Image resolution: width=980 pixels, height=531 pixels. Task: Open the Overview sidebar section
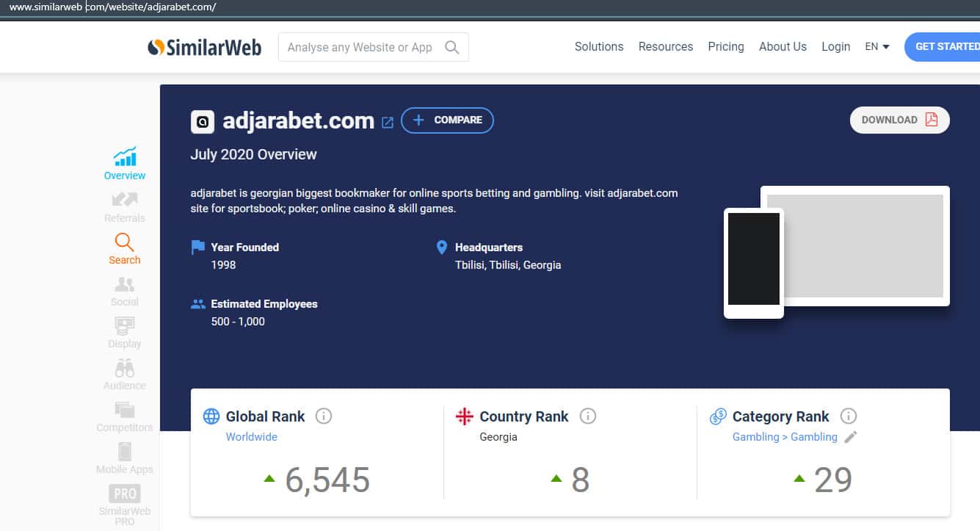(x=125, y=164)
